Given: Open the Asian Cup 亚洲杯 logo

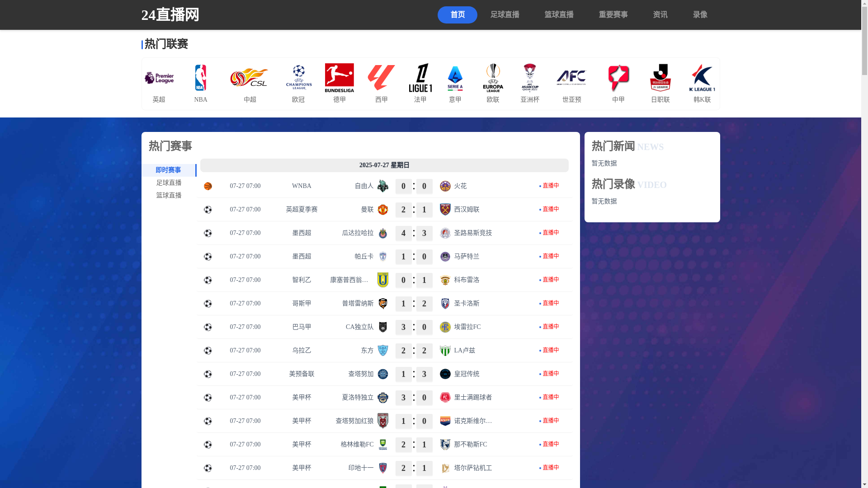Looking at the screenshot, I should [x=530, y=78].
